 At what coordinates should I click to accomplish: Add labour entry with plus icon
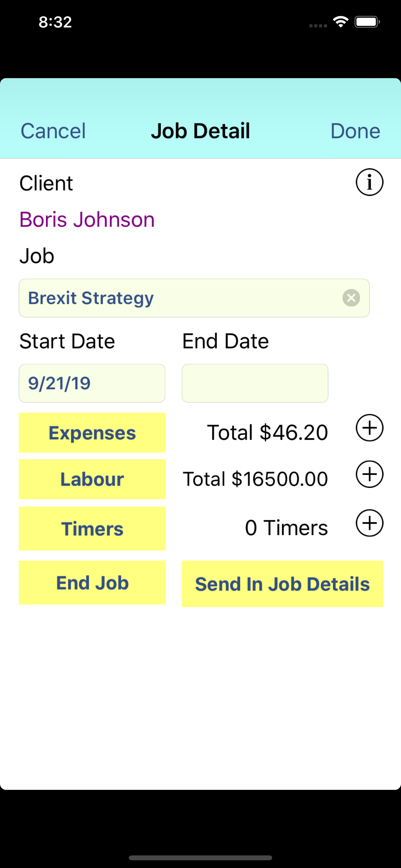click(x=369, y=474)
